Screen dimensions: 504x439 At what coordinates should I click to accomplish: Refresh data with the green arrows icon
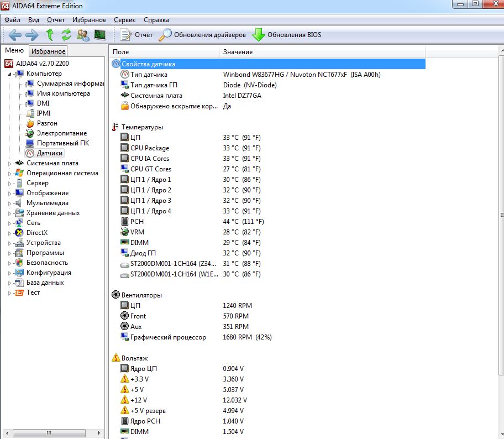(x=66, y=35)
